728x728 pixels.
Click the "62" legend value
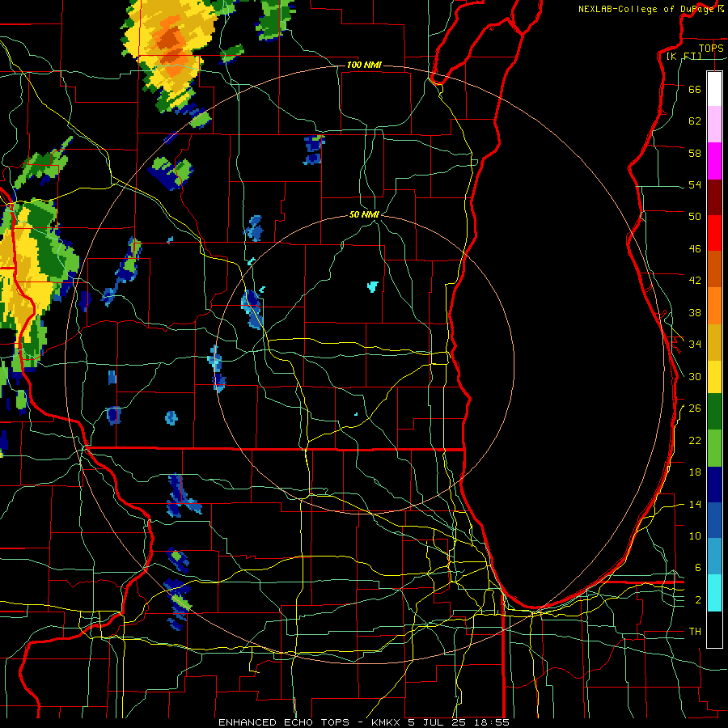[x=695, y=121]
